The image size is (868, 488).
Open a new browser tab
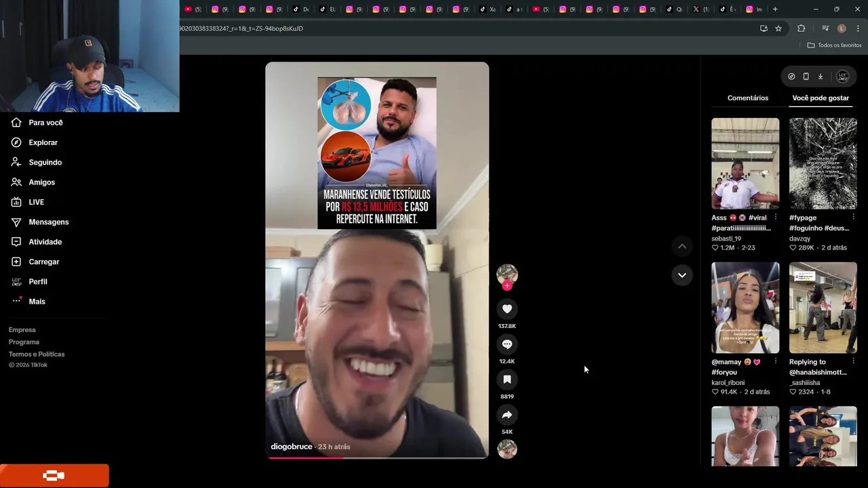pyautogui.click(x=775, y=9)
